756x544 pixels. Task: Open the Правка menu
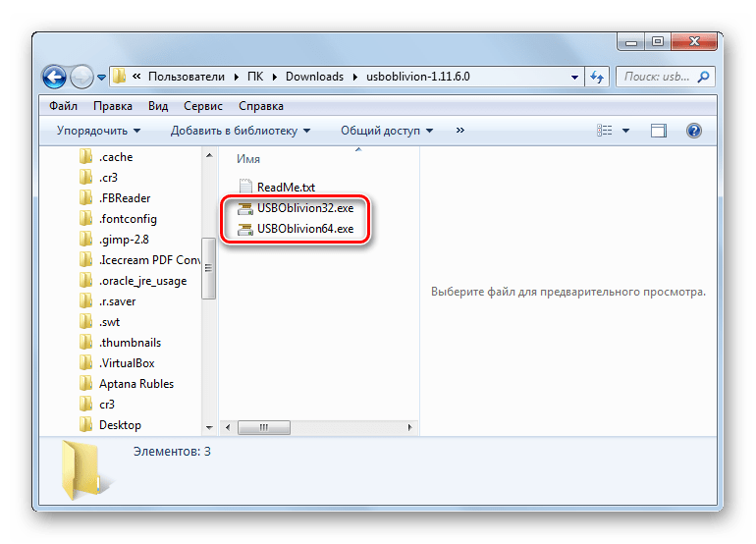tap(113, 106)
